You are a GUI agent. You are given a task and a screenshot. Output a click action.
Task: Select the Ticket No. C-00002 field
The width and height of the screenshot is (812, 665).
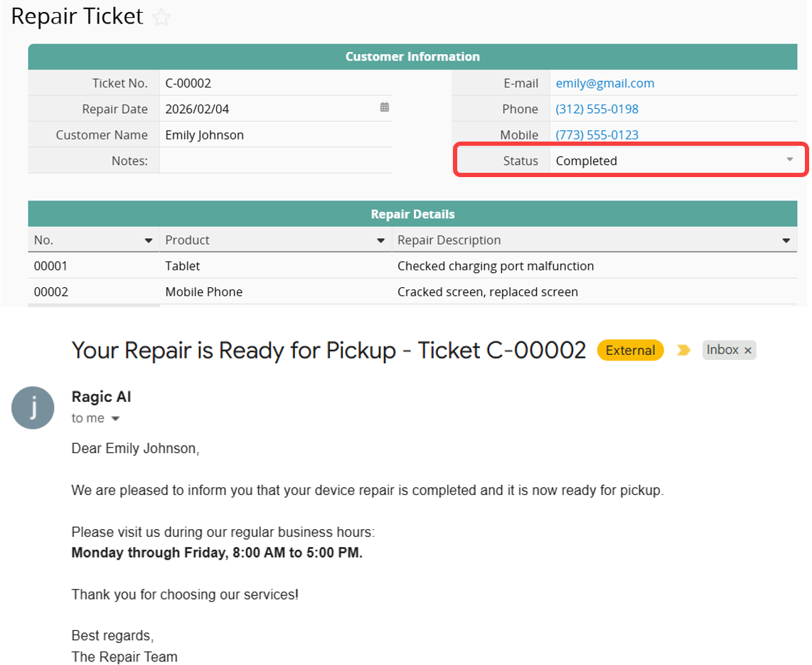point(275,83)
